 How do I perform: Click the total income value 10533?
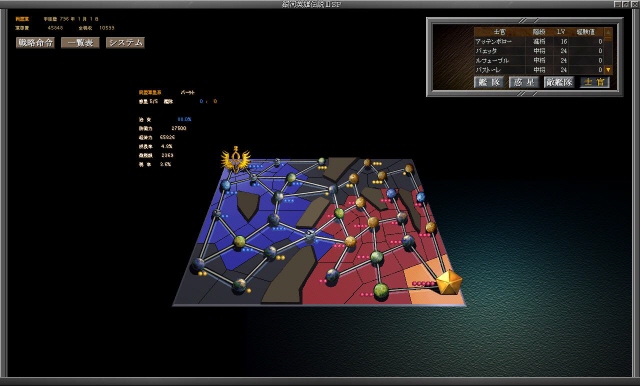107,28
